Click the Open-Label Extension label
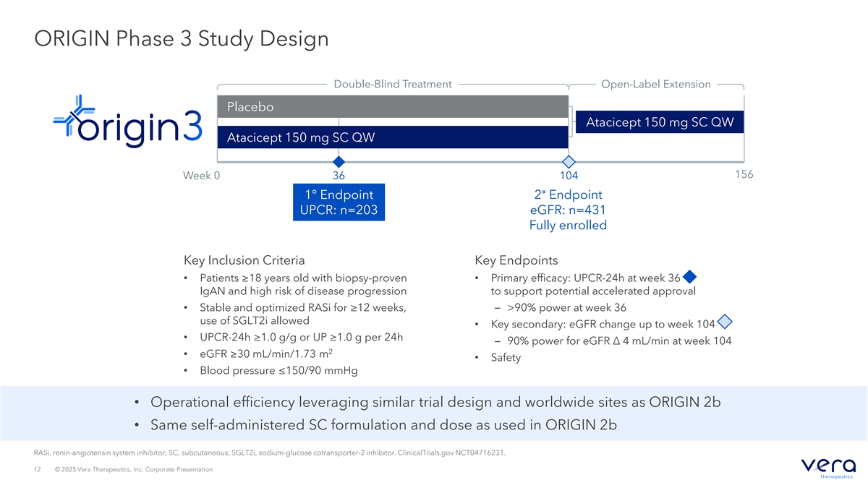This screenshot has width=868, height=488. click(x=655, y=85)
